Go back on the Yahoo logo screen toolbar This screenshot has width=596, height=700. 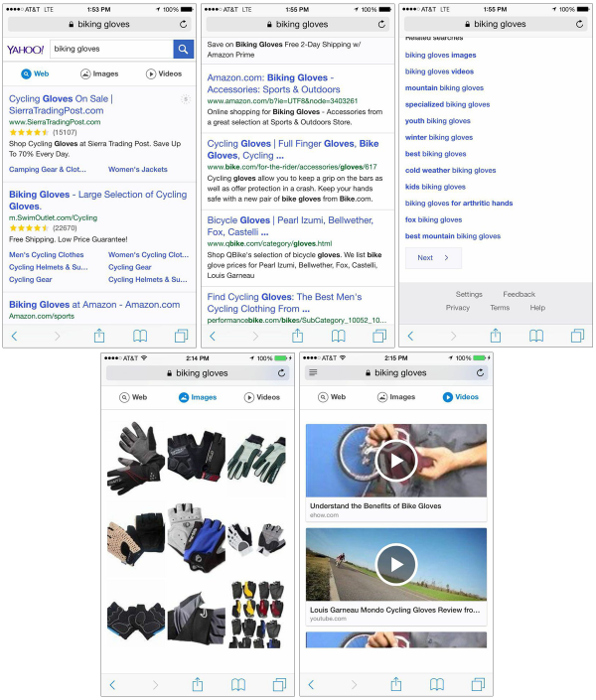14,336
